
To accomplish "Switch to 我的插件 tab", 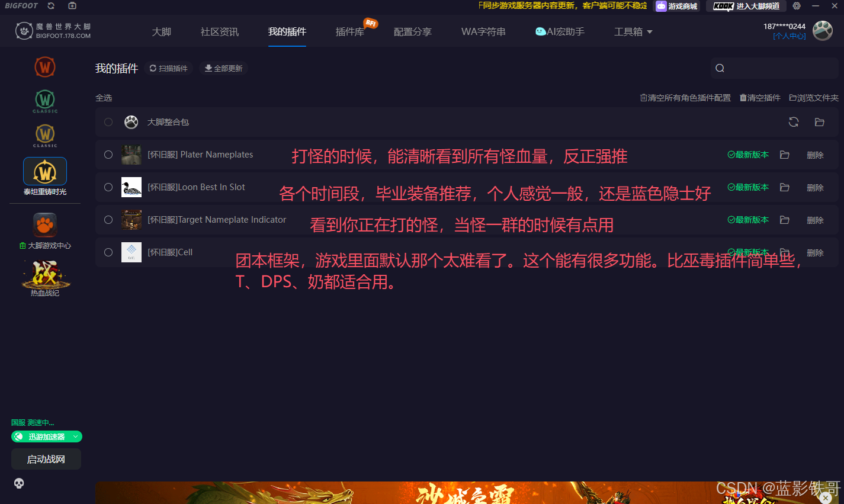I will coord(287,32).
